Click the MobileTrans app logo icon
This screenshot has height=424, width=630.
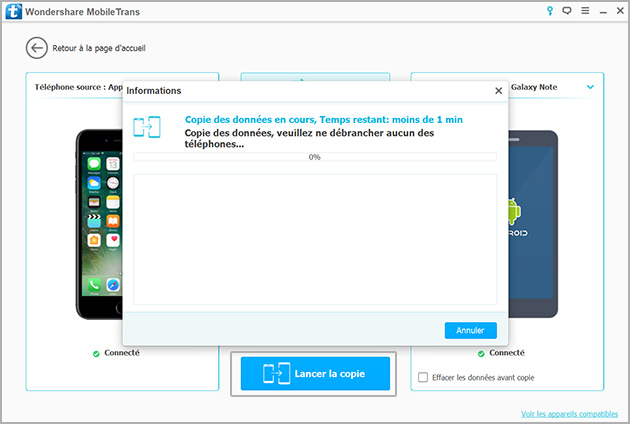coord(13,11)
